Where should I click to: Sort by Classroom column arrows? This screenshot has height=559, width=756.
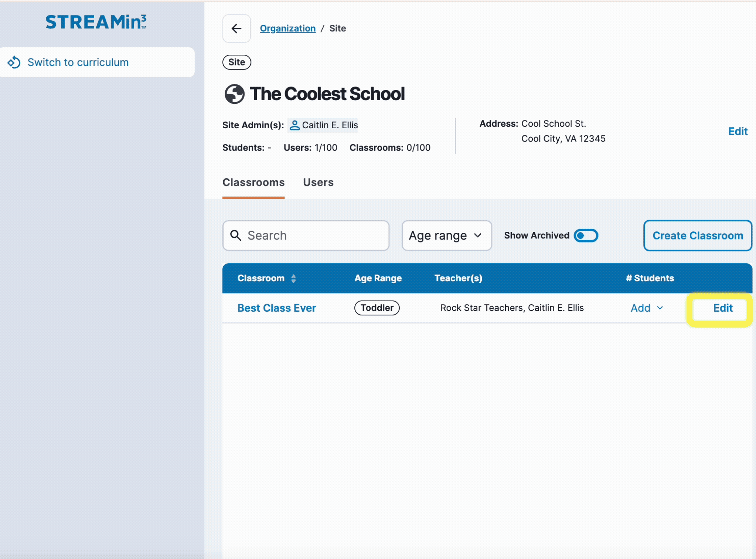(x=293, y=278)
